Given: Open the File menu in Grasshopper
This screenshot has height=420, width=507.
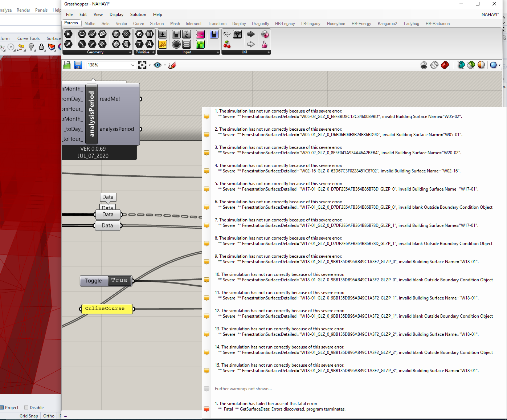Looking at the screenshot, I should click(x=69, y=15).
